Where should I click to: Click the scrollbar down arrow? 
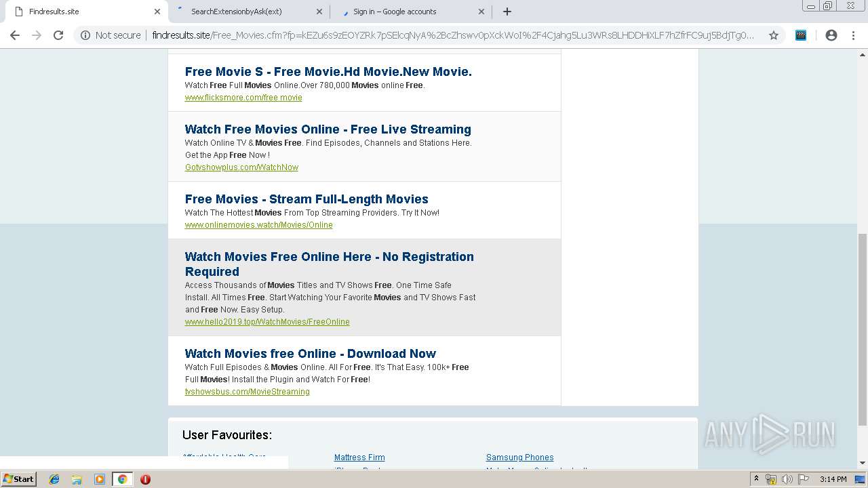863,463
